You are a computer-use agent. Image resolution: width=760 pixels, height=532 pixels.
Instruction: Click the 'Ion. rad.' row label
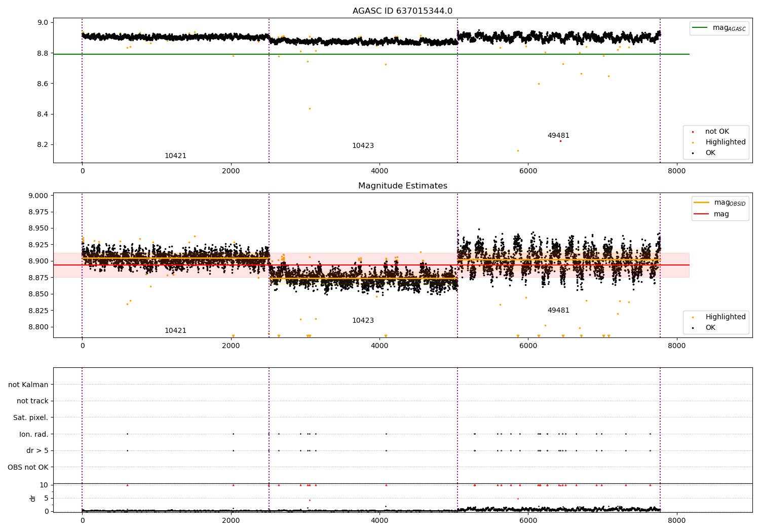(x=34, y=435)
